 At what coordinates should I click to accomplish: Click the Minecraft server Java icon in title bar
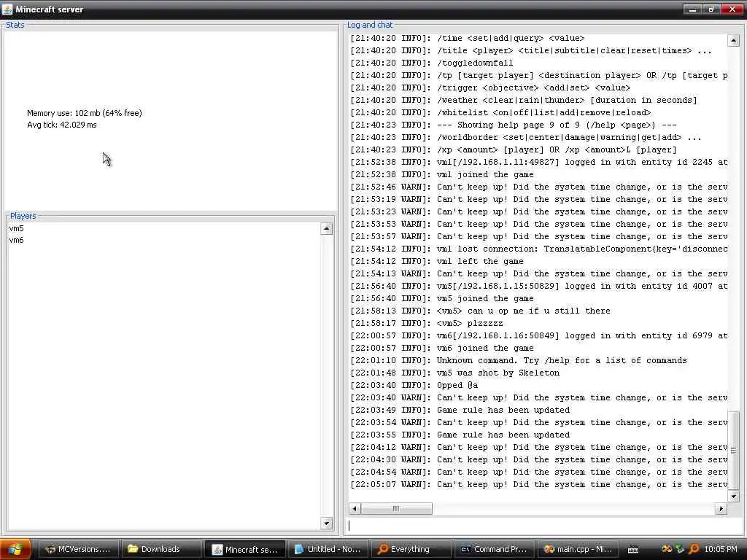(x=7, y=9)
